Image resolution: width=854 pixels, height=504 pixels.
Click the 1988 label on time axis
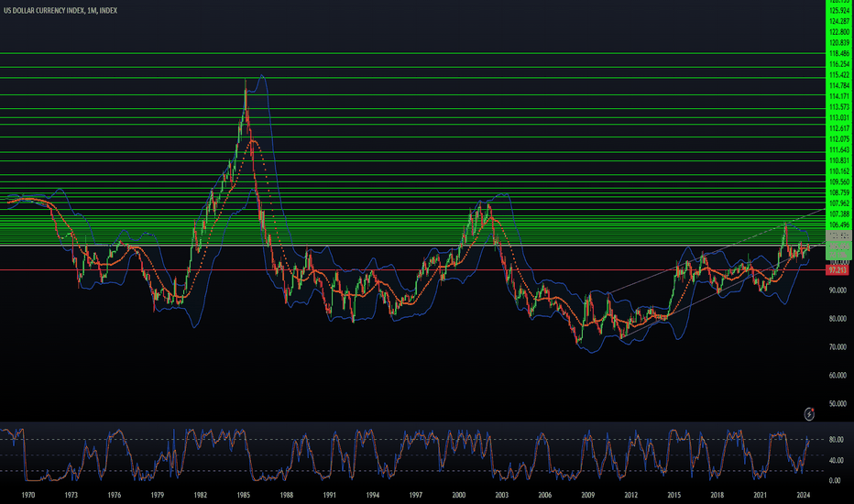point(287,495)
